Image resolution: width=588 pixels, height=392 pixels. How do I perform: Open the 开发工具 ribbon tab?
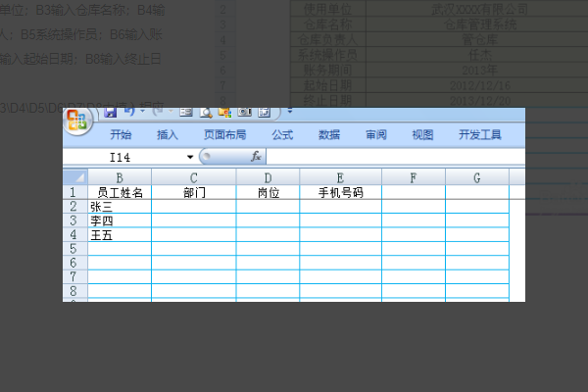480,134
